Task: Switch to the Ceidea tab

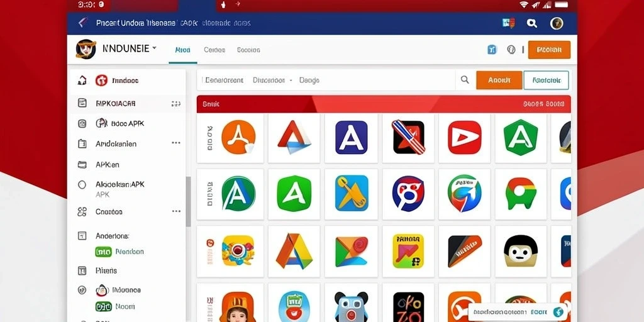Action: coord(214,50)
